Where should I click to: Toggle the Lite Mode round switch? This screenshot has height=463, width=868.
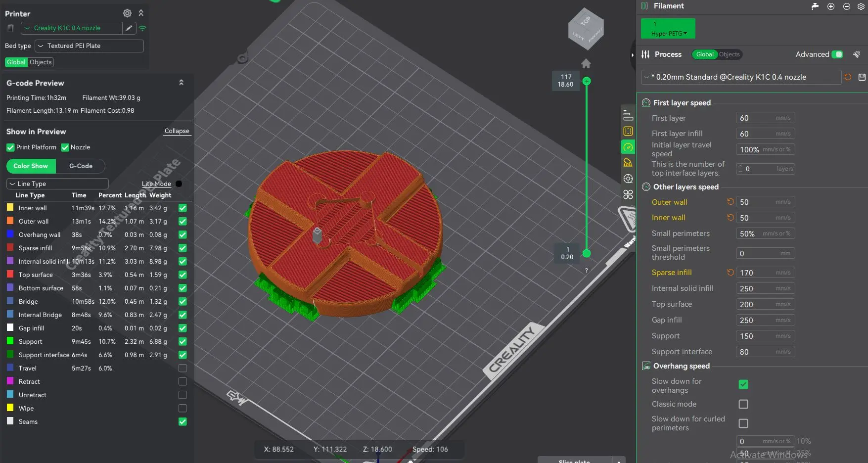tap(179, 184)
